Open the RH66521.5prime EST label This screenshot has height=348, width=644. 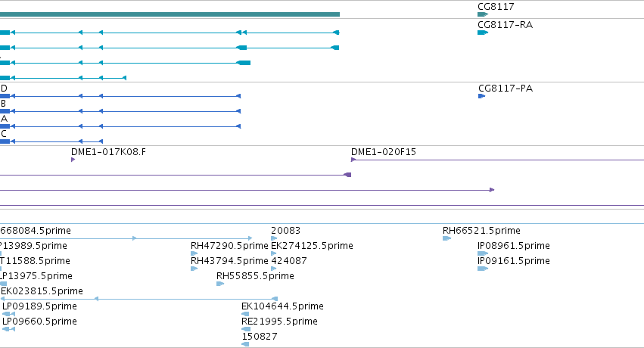tap(481, 231)
